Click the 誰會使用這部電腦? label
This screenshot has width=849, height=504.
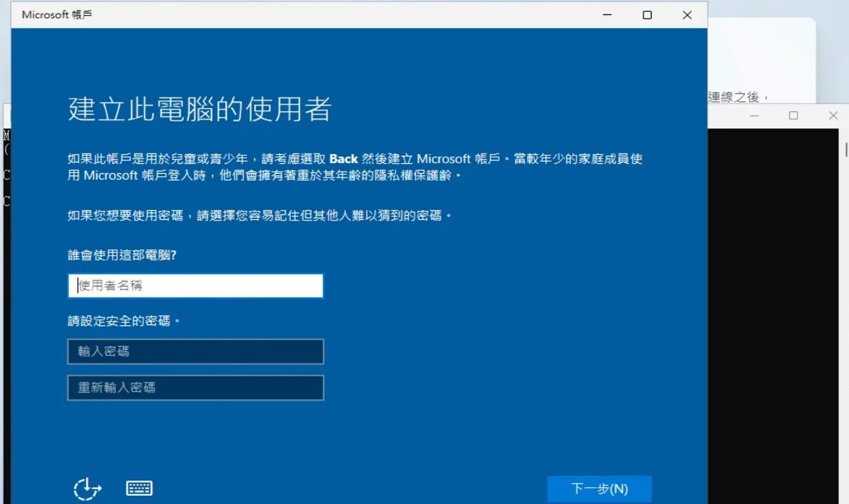coord(122,255)
